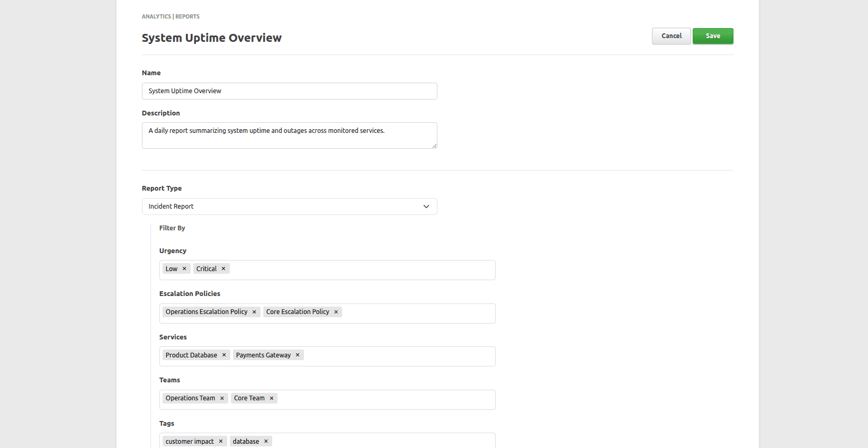The image size is (868, 448).
Task: Open the Reports breadcrumb link
Action: pyautogui.click(x=187, y=17)
